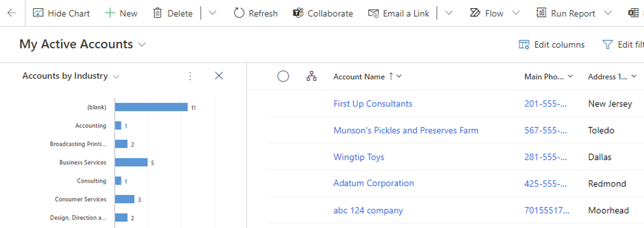Open chart more options (three dots)
Viewport: 644px width, 228px height.
coord(190,76)
